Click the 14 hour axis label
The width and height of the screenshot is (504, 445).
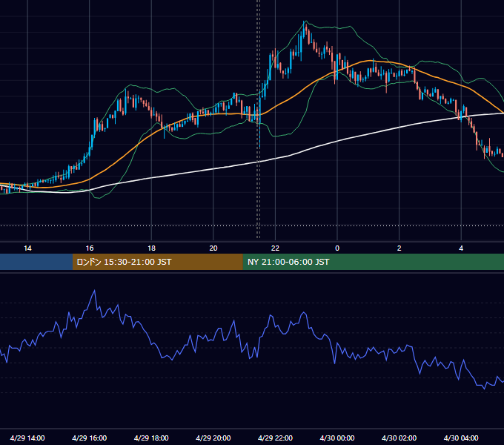(x=27, y=248)
